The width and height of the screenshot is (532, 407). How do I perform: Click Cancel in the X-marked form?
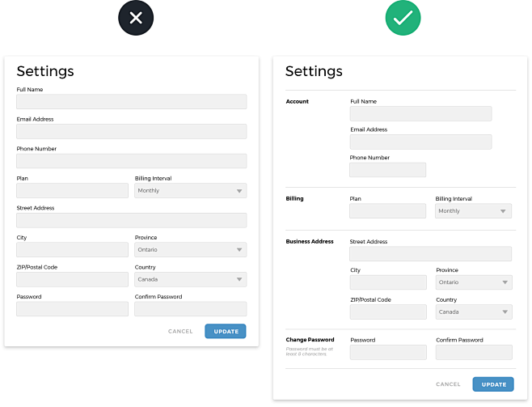[x=180, y=331]
